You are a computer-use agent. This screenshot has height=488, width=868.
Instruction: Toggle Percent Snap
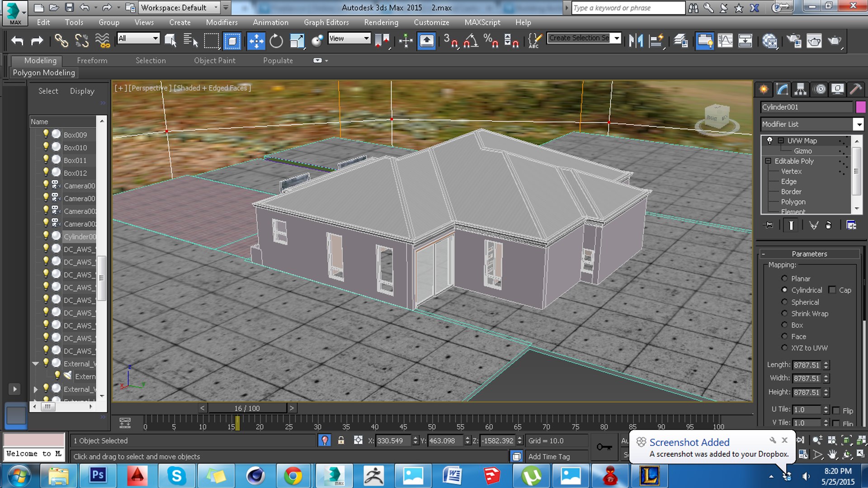click(x=491, y=41)
